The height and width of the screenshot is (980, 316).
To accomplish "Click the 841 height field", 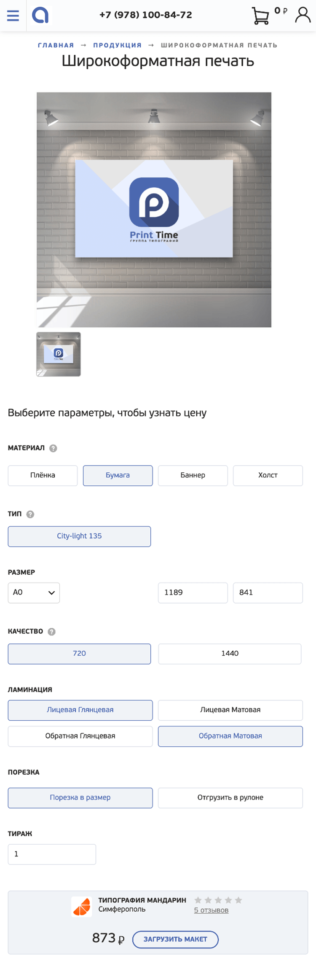I will click(268, 592).
